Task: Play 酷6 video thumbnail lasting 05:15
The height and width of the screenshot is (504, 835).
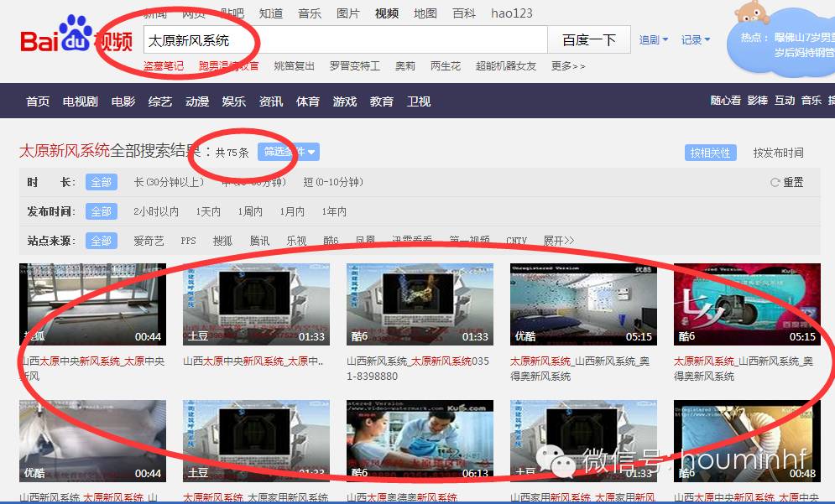Action: [747, 304]
